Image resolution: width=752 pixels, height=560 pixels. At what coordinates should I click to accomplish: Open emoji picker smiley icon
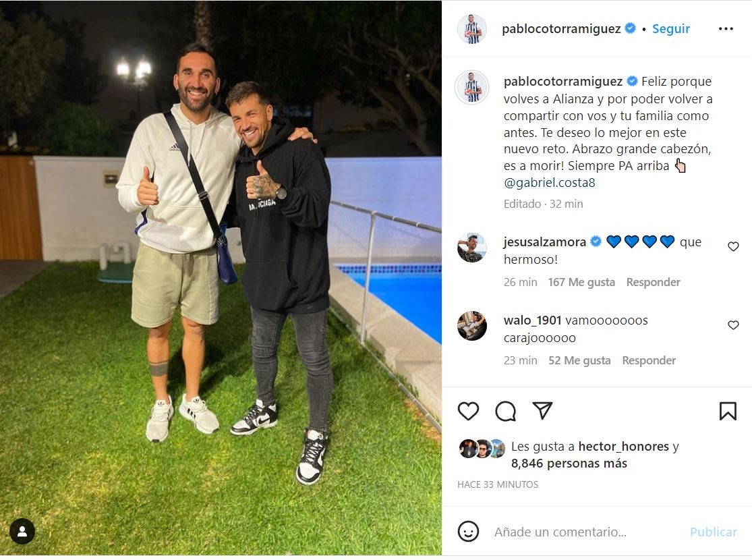[468, 532]
